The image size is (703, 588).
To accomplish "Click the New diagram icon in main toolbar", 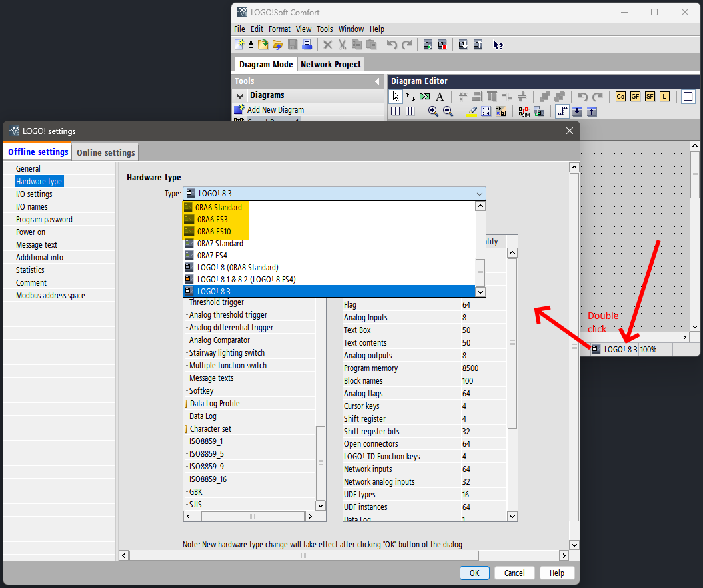I will coord(239,45).
